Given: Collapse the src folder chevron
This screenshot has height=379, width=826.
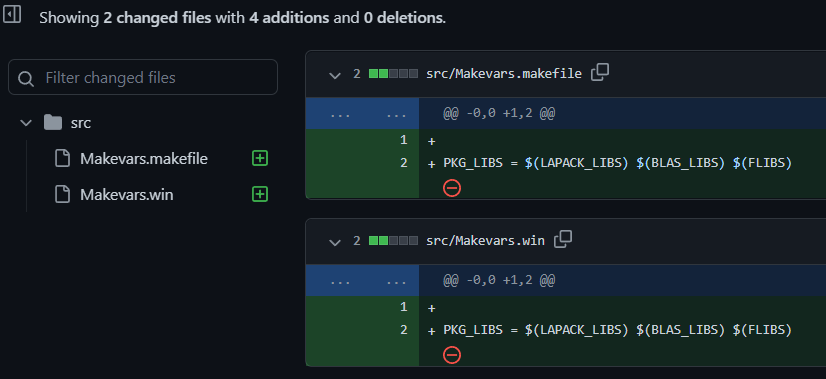Looking at the screenshot, I should pyautogui.click(x=25, y=123).
